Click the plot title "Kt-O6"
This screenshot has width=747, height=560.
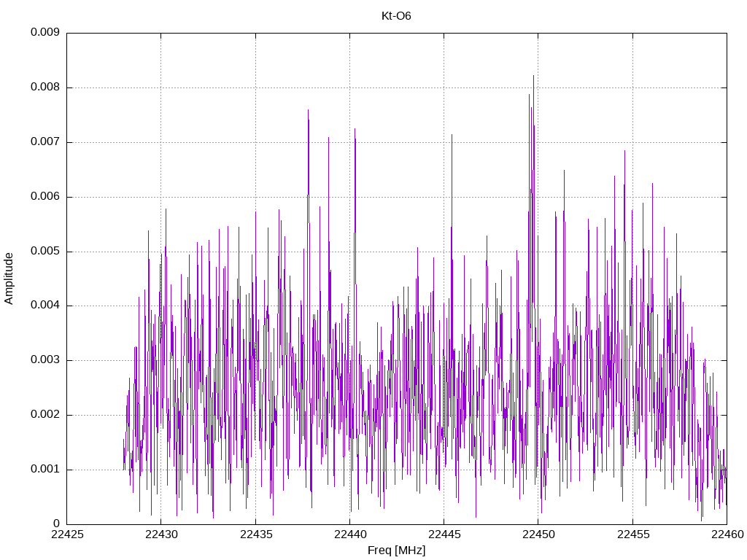click(x=396, y=16)
